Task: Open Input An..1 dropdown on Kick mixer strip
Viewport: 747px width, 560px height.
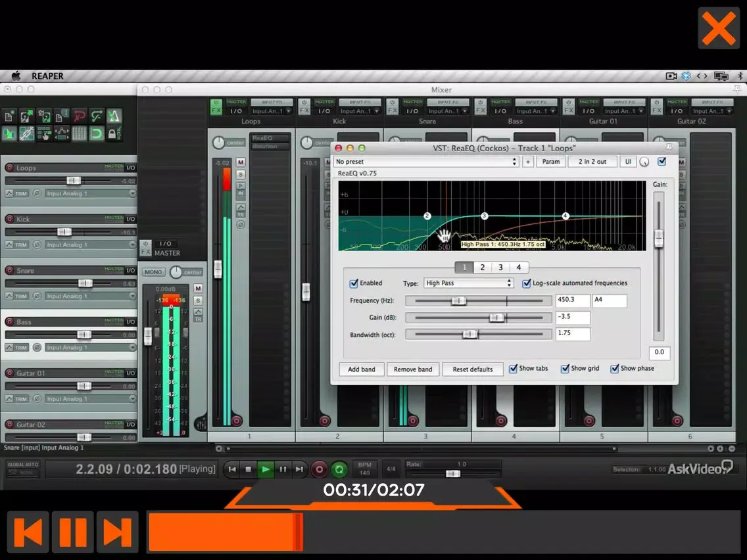Action: point(360,111)
